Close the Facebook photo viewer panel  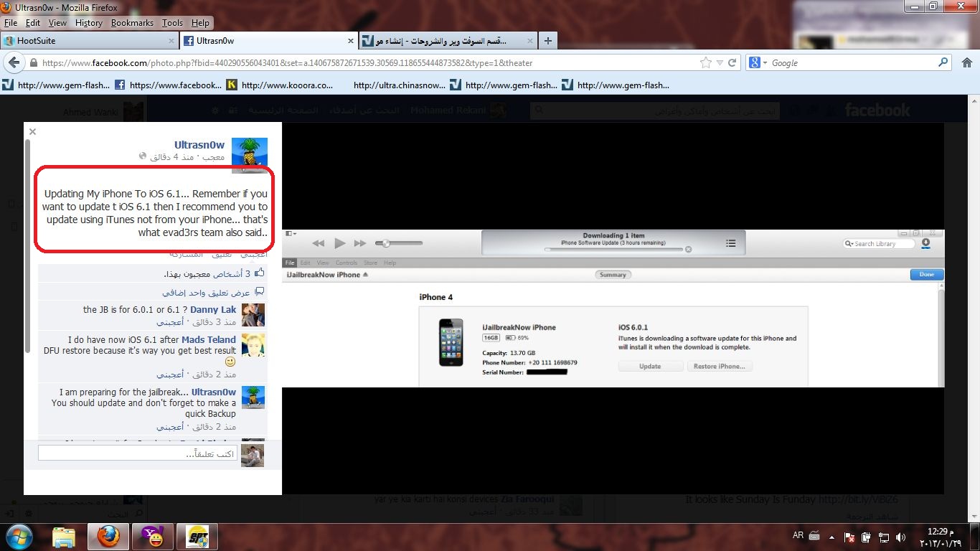pos(32,131)
